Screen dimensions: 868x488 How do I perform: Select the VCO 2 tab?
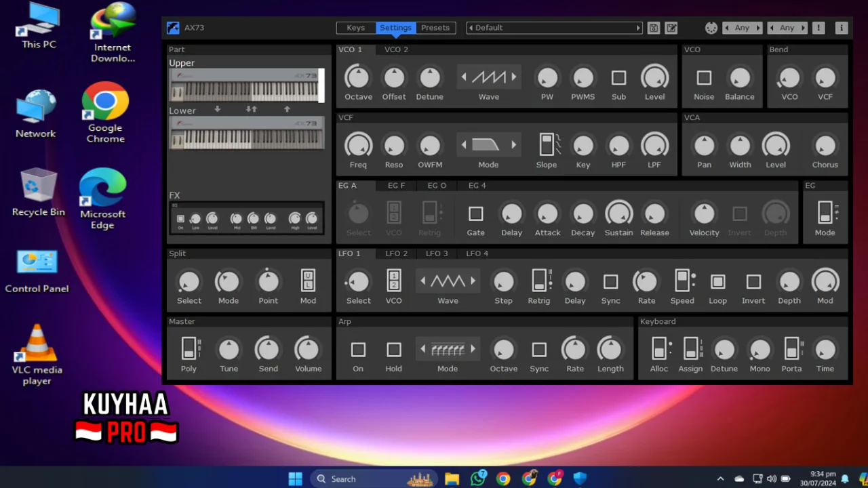(x=396, y=49)
